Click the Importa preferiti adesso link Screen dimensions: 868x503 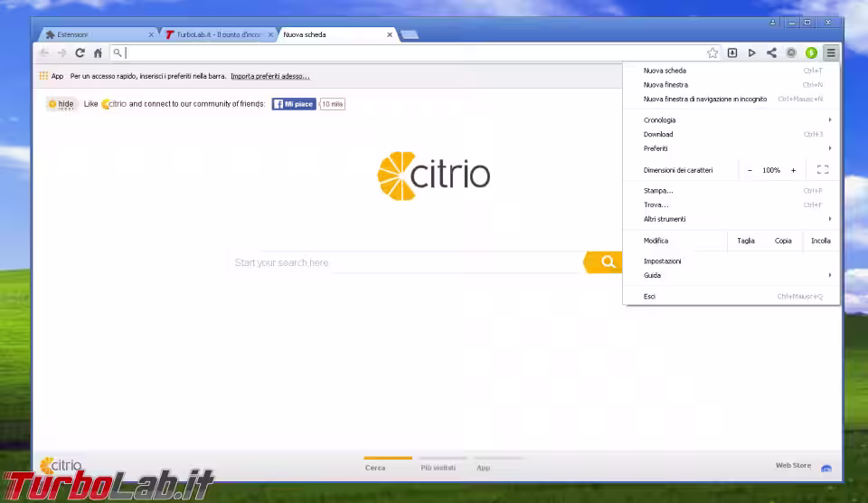(270, 76)
